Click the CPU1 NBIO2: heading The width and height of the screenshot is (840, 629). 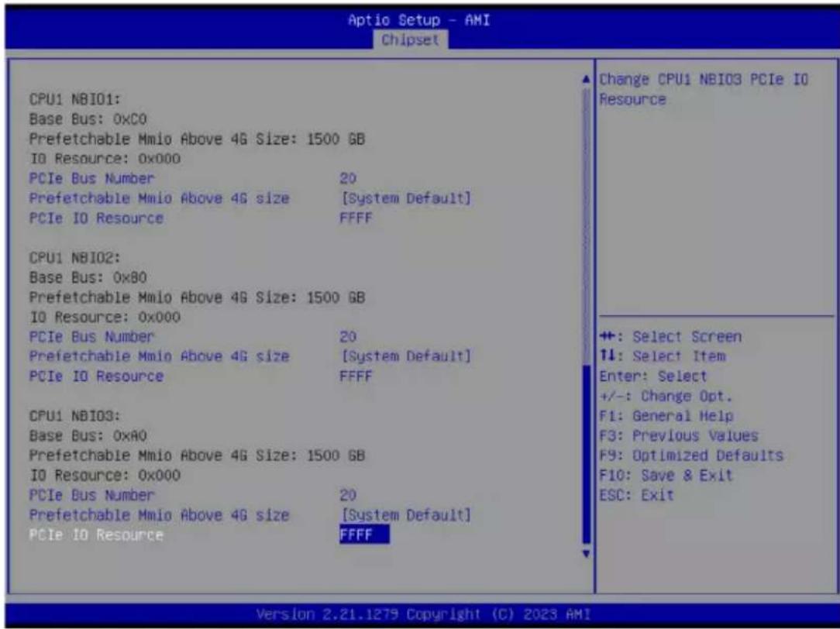[x=75, y=257]
